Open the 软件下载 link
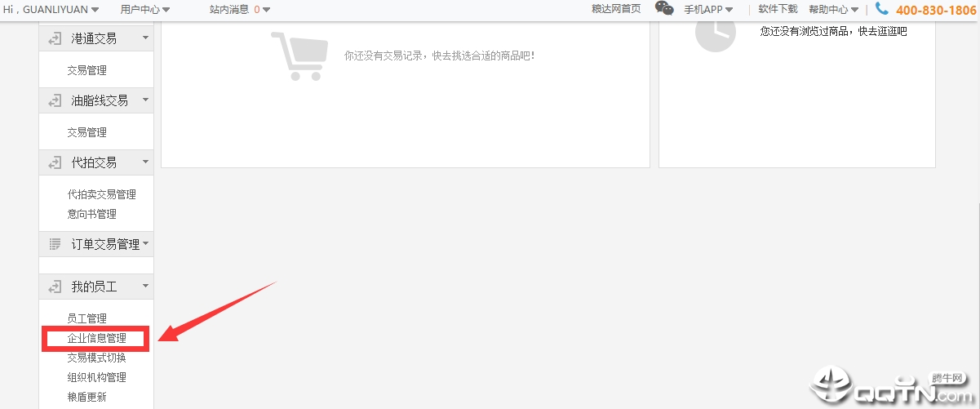 click(778, 9)
